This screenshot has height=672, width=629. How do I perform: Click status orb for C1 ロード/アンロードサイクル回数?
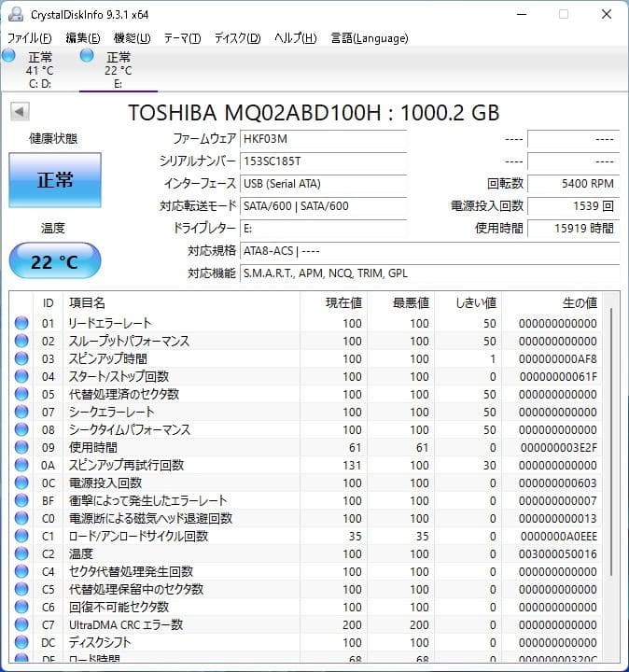click(x=21, y=536)
